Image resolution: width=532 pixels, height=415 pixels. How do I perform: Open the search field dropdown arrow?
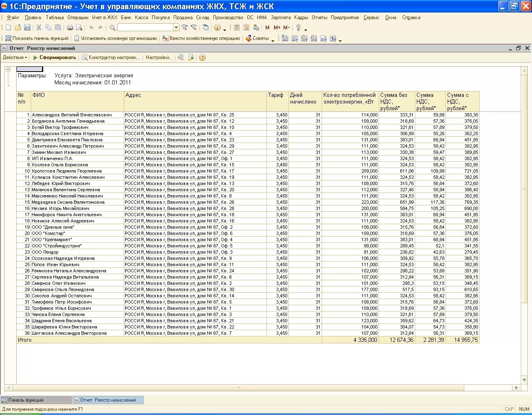(176, 27)
